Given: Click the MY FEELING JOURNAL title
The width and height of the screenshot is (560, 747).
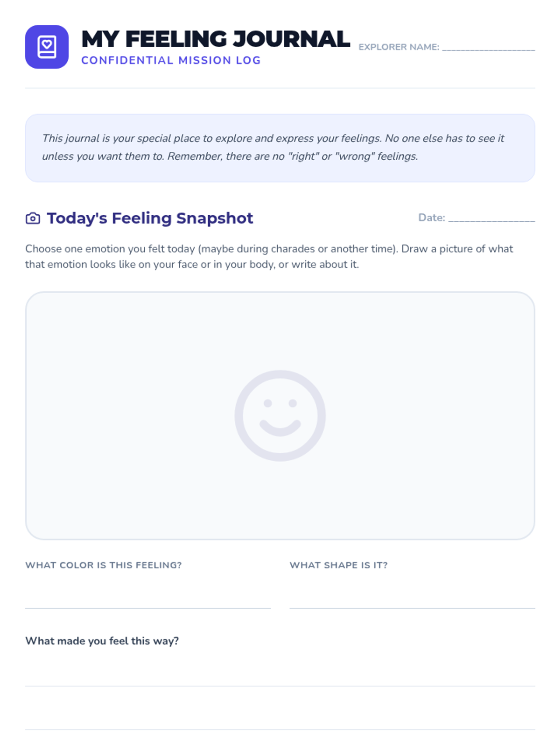Looking at the screenshot, I should click(215, 39).
